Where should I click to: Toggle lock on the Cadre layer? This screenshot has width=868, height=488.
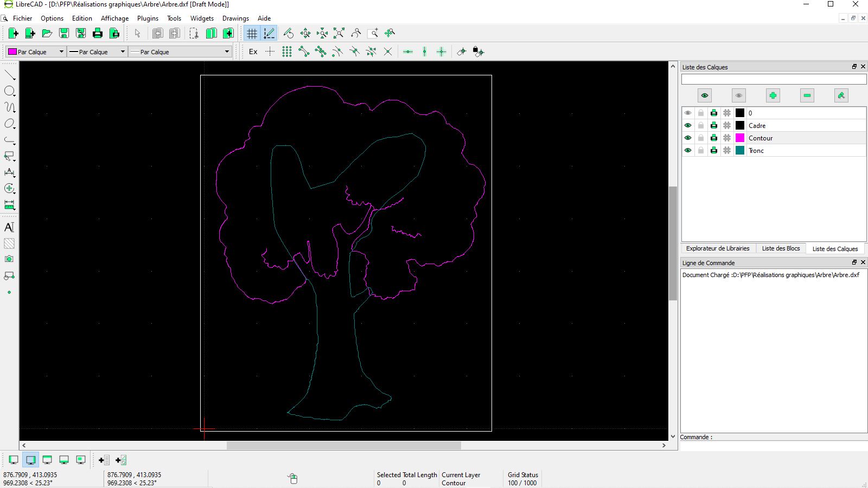(x=701, y=126)
